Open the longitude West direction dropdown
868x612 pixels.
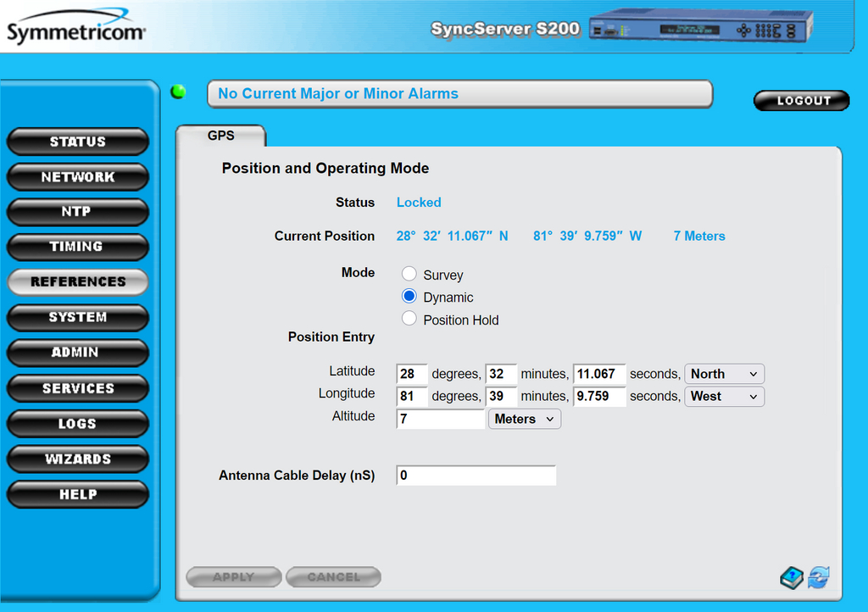pyautogui.click(x=724, y=396)
